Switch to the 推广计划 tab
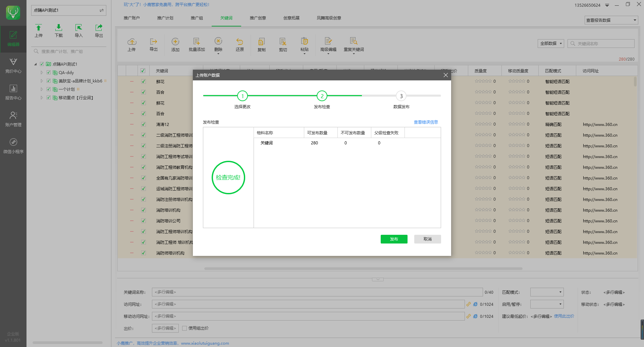Viewport: 644px width, 347px height. [165, 18]
